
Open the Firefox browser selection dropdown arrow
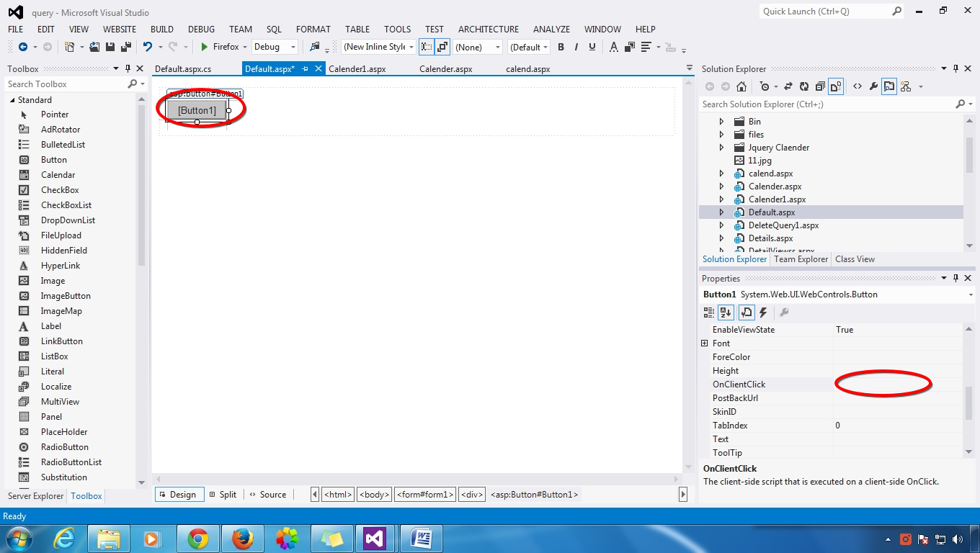tap(245, 47)
